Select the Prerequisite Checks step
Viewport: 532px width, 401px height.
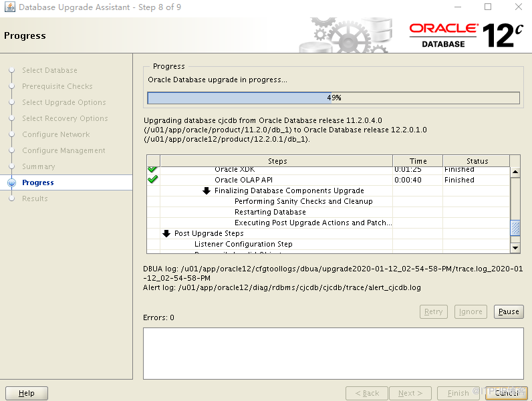57,86
